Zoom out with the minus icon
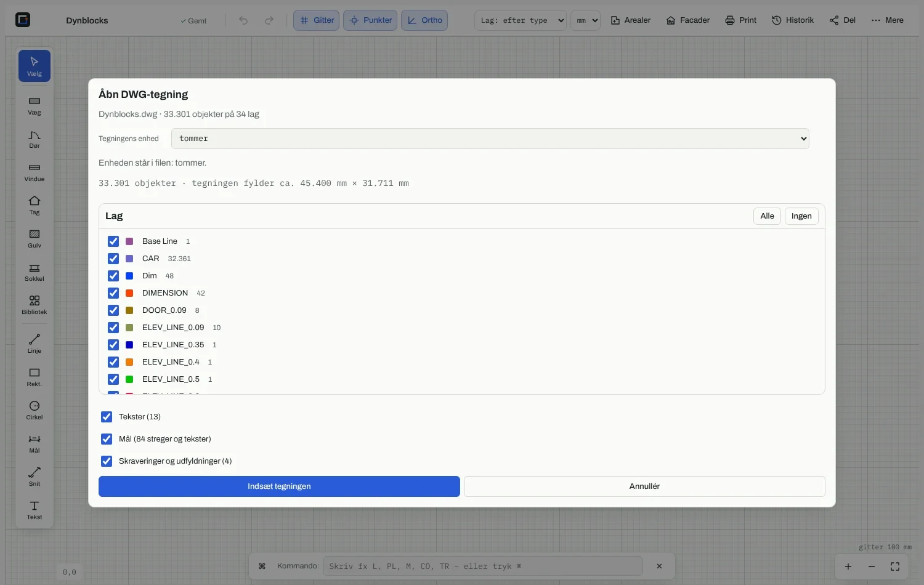Screen dimensions: 924x585 pos(872,567)
